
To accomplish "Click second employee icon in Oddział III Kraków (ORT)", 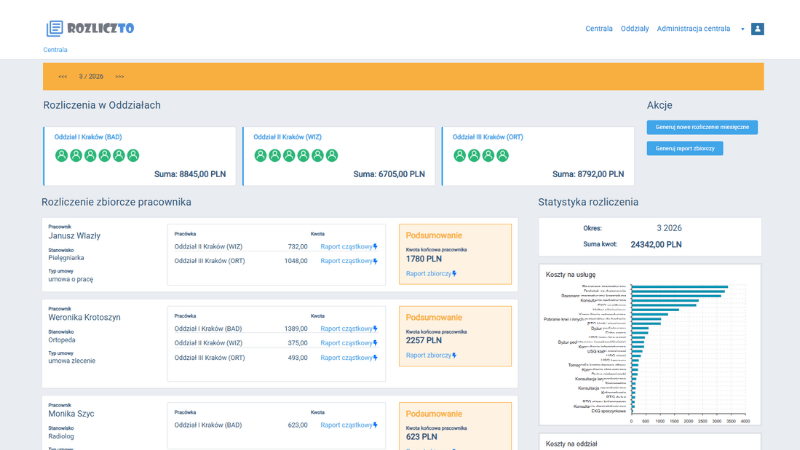I will [x=474, y=155].
